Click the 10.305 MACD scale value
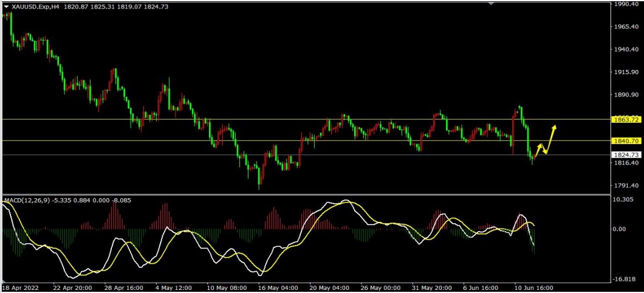644x293 pixels. click(x=625, y=199)
